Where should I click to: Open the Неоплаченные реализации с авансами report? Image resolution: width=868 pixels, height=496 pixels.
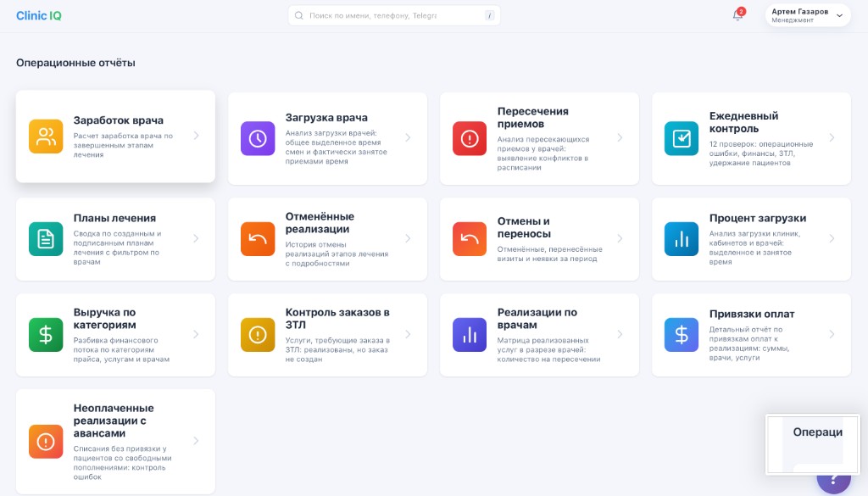pyautogui.click(x=114, y=441)
